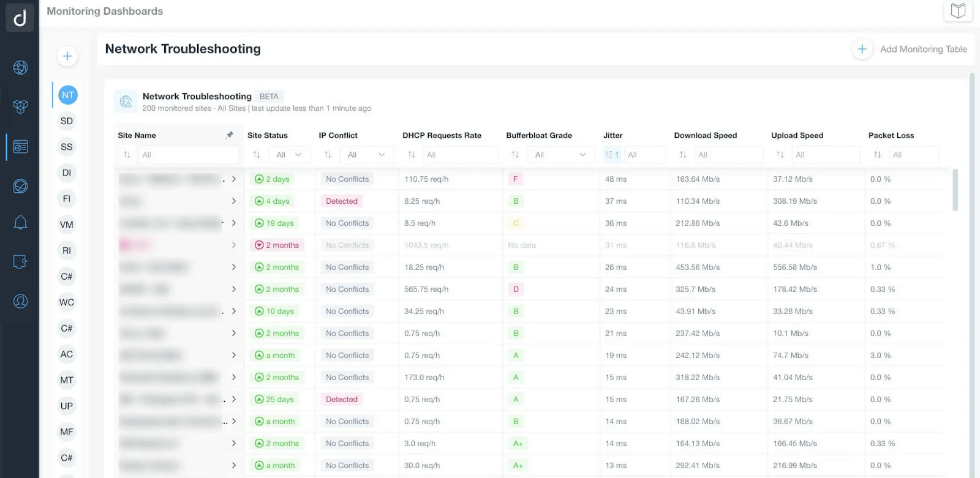
Task: Open the compass icon in left sidebar
Action: tap(20, 186)
